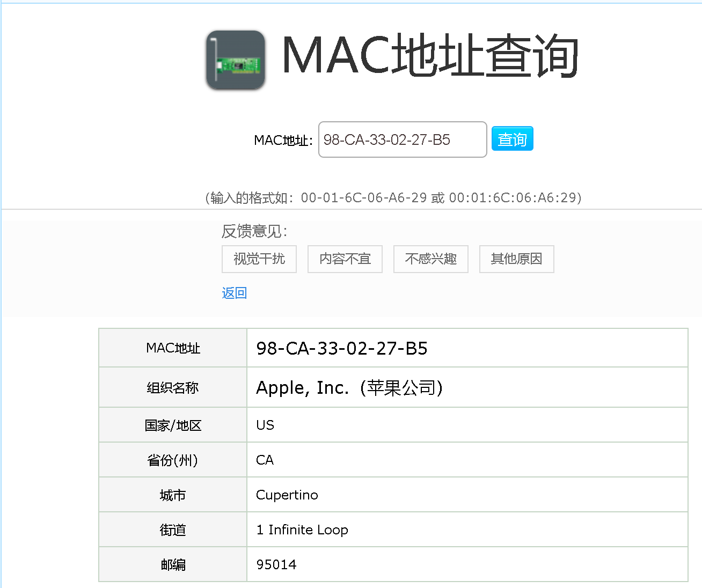Select the US country value
The width and height of the screenshot is (702, 588).
[x=265, y=425]
